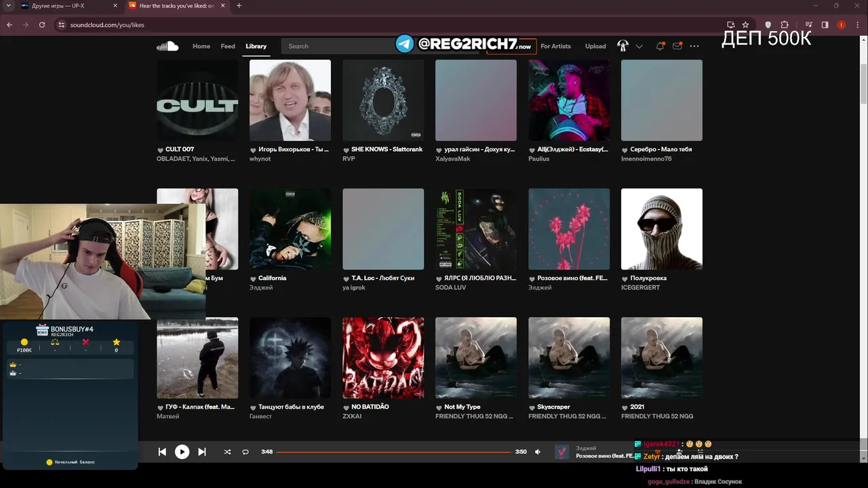868x488 pixels.
Task: Open artist link ZXKAI
Action: pyautogui.click(x=352, y=416)
